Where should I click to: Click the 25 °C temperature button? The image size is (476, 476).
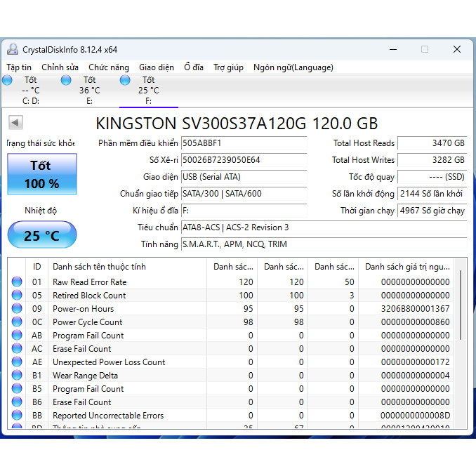click(42, 235)
